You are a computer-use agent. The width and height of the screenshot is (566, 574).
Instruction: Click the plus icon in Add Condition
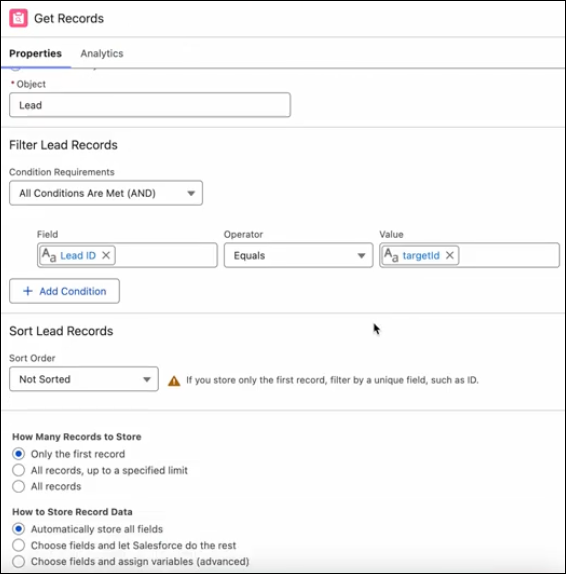(28, 291)
